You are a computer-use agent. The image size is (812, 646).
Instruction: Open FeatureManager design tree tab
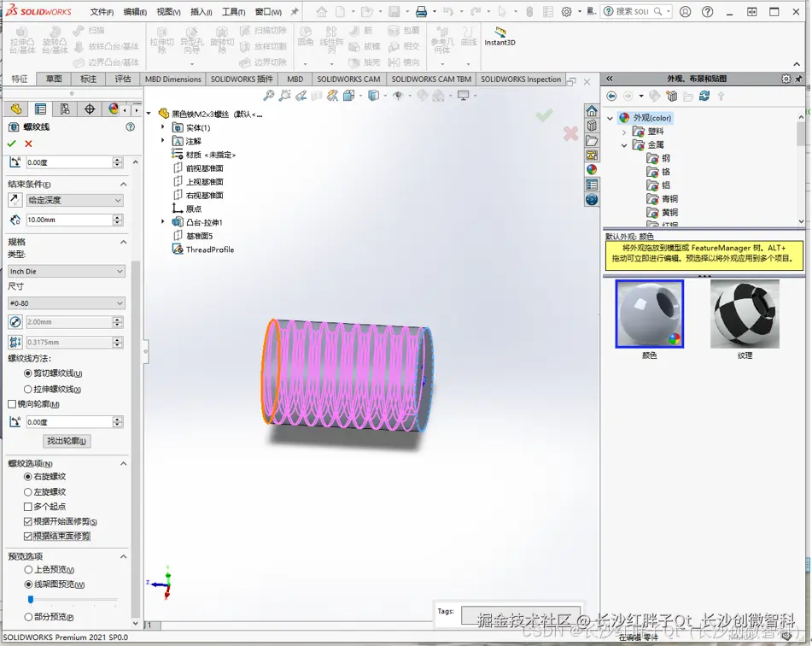point(16,109)
